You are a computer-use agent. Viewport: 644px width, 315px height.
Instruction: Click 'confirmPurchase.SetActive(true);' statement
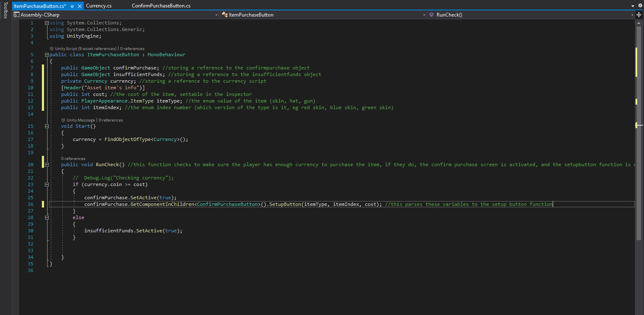coord(131,198)
